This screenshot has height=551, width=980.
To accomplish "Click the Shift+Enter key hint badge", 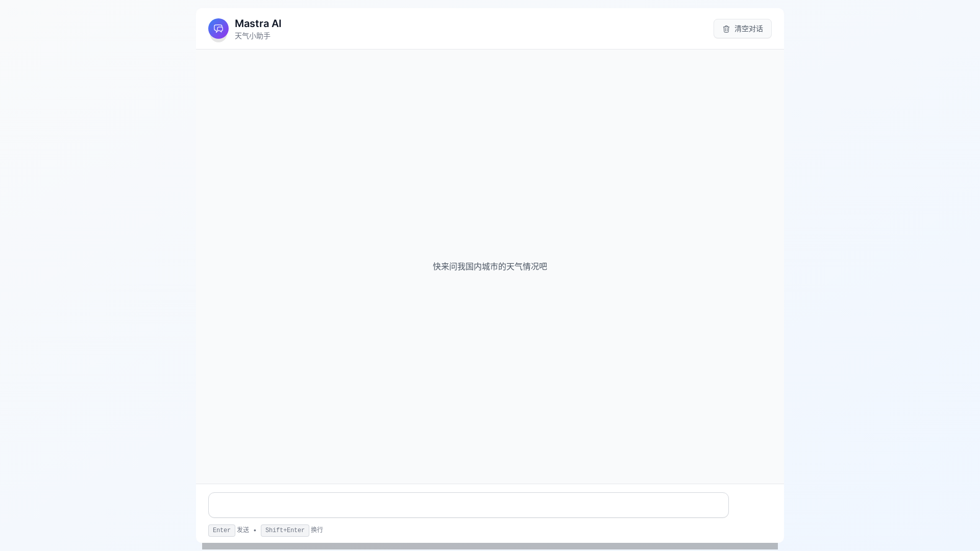I will [285, 531].
